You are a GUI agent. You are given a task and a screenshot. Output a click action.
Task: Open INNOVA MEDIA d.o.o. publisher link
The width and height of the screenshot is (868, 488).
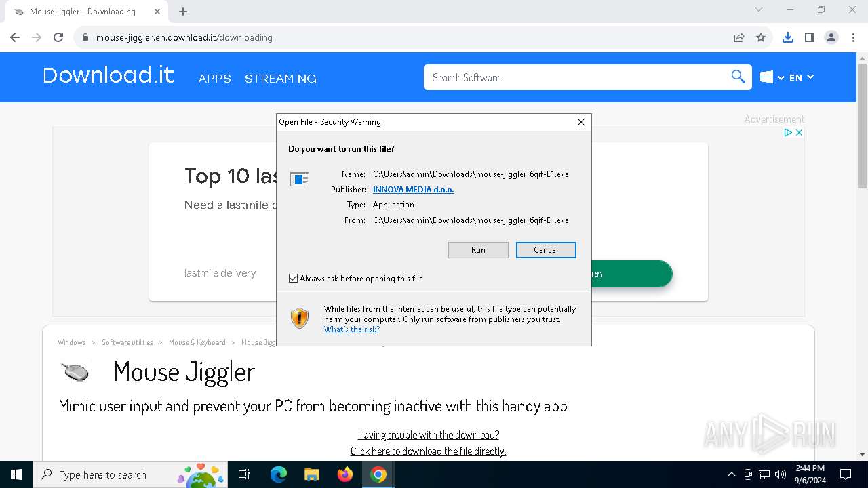tap(414, 190)
